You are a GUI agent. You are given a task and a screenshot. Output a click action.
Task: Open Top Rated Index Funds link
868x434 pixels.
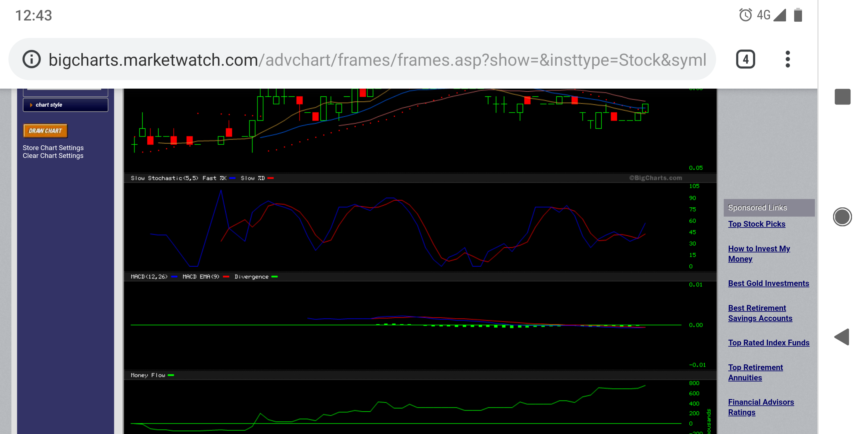[x=769, y=342]
